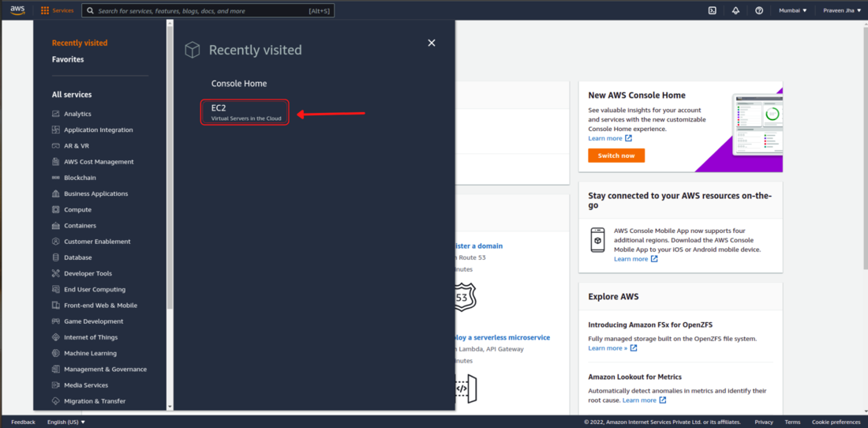Image resolution: width=868 pixels, height=428 pixels.
Task: Click the Game Development controller icon
Action: (55, 321)
